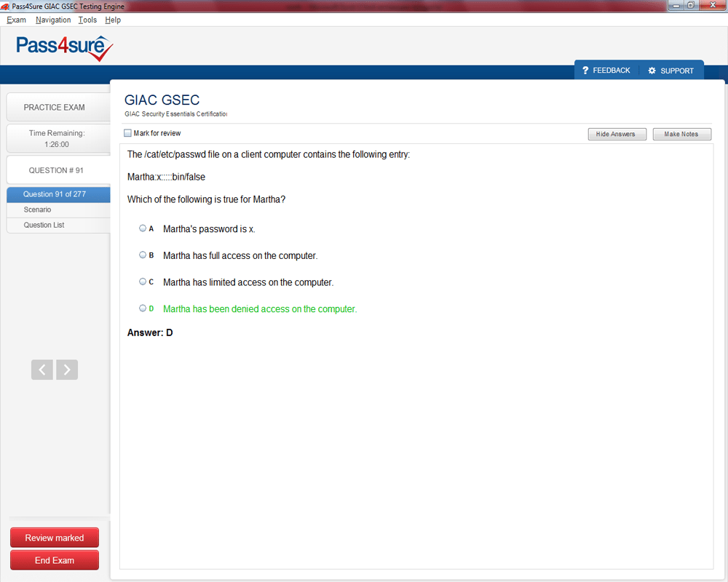This screenshot has width=728, height=582.
Task: Go to the next question arrow
Action: pyautogui.click(x=67, y=370)
